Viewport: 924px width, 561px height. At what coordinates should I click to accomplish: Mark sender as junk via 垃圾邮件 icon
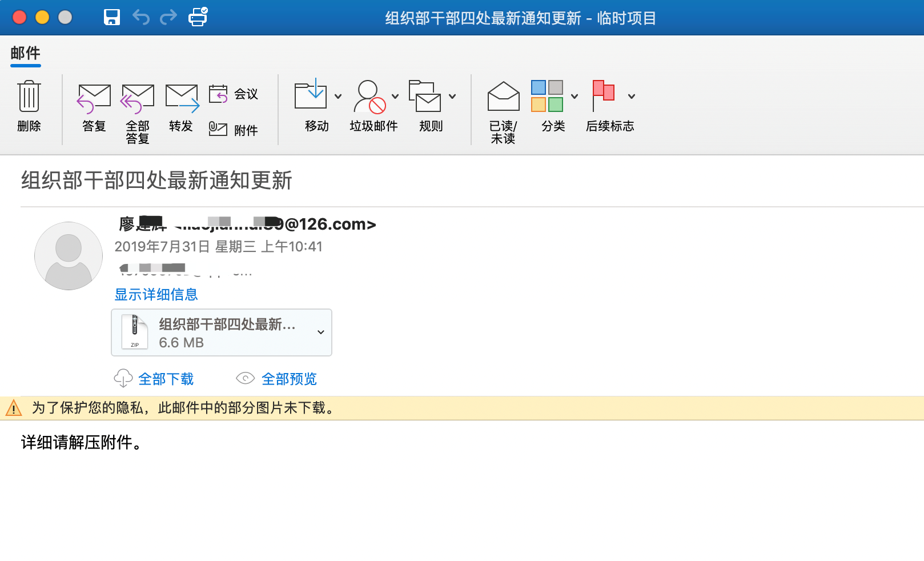(x=369, y=97)
